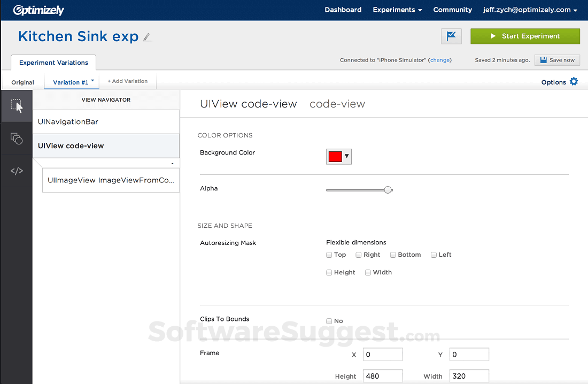
Task: Open the Dashboard page
Action: pos(343,10)
